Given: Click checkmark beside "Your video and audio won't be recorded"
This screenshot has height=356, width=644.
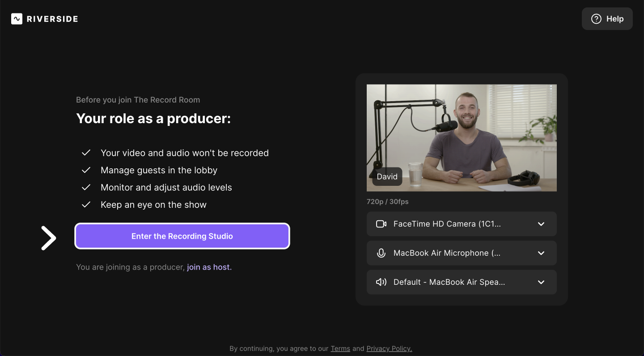Looking at the screenshot, I should click(x=86, y=153).
